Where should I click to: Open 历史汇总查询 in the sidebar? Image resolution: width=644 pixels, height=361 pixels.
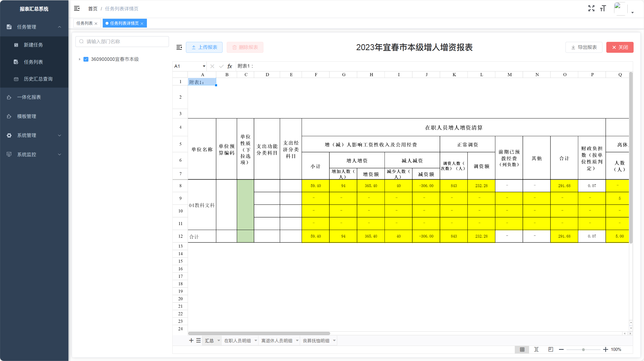point(34,79)
